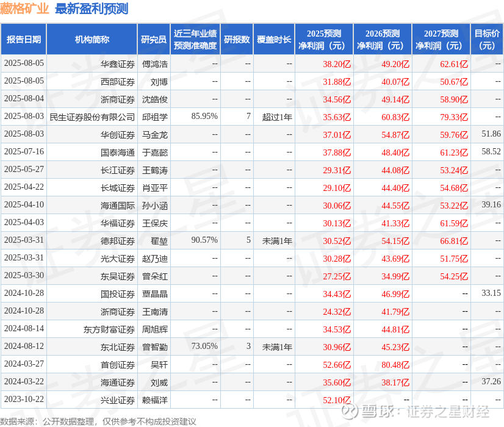Click target price 51.86
The width and height of the screenshot is (504, 427).
pos(491,134)
